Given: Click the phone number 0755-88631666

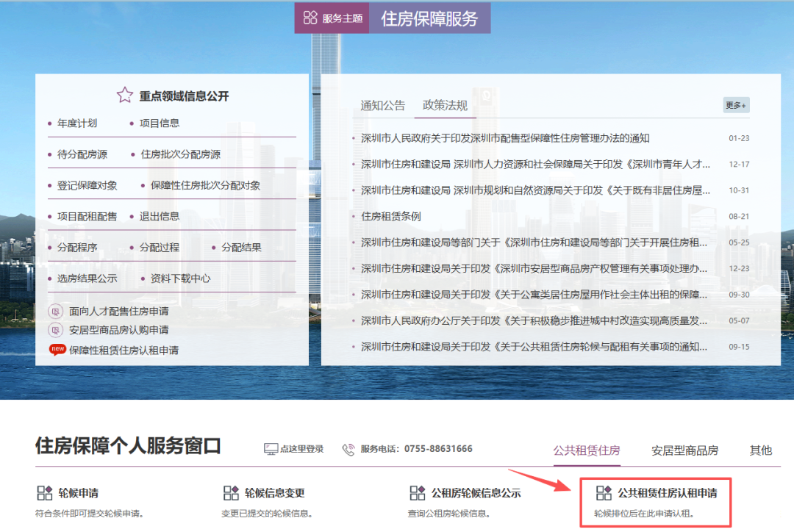Looking at the screenshot, I should pyautogui.click(x=438, y=448).
